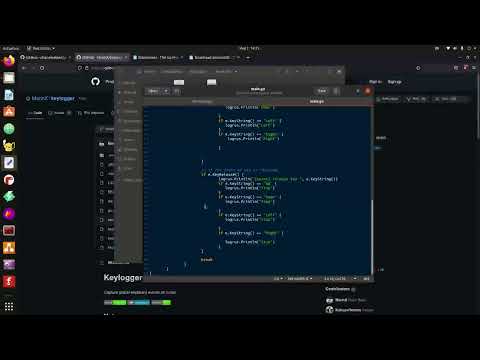Viewport: 480px width, 360px height.
Task: Open a new Firefox tab with plus button
Action: click(248, 57)
